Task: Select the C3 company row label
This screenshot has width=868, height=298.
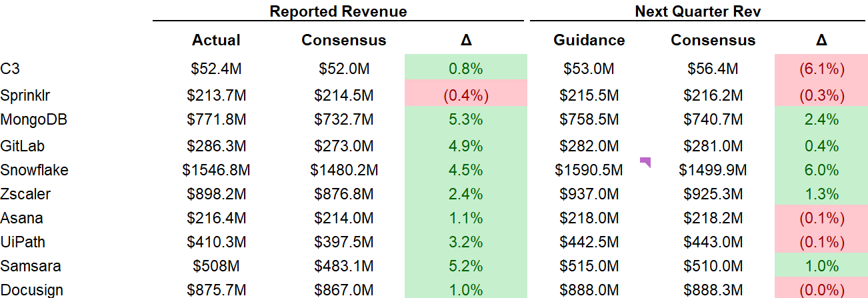Action: pos(10,69)
